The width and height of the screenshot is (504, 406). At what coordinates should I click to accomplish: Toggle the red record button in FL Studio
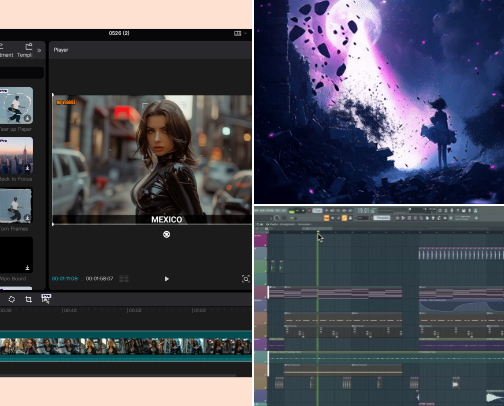click(x=309, y=211)
